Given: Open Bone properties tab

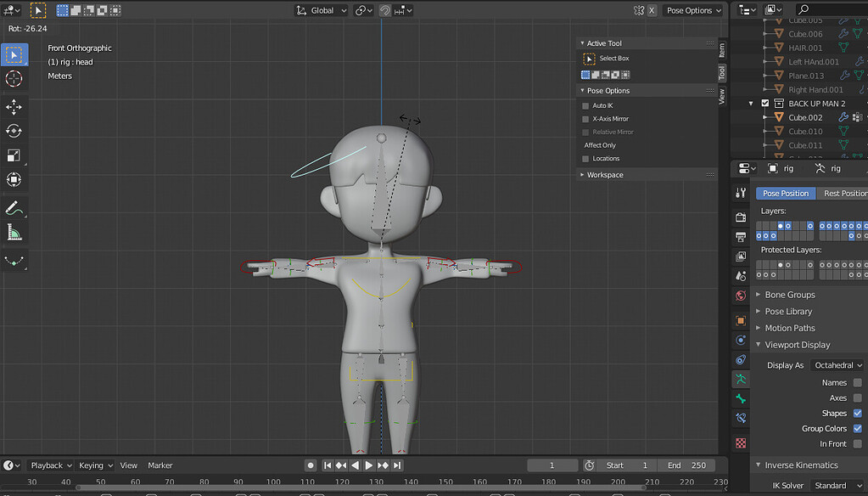Looking at the screenshot, I should pyautogui.click(x=741, y=398).
